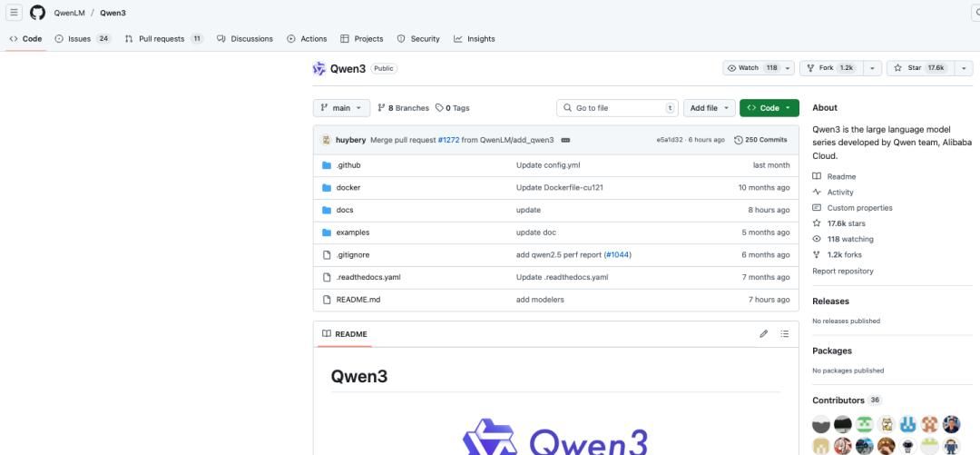Open the green Code dropdown button
Viewport: 980px width, 455px height.
click(769, 108)
